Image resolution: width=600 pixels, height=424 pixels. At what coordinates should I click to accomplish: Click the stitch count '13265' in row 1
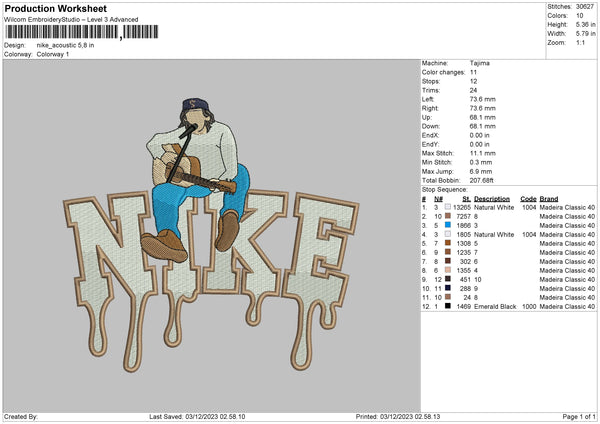coord(462,207)
